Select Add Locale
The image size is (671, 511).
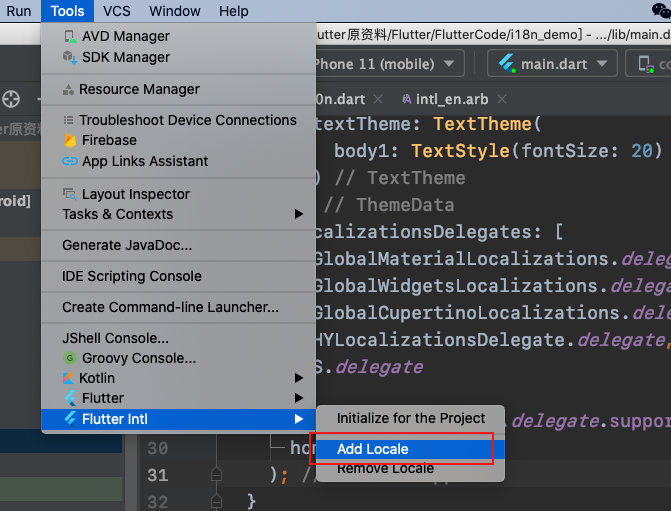[410, 449]
